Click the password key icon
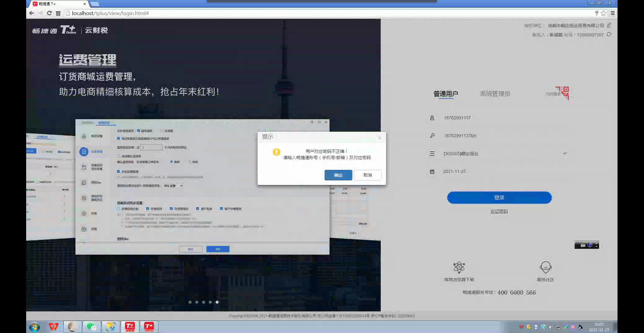The image size is (644, 333). pos(432,136)
